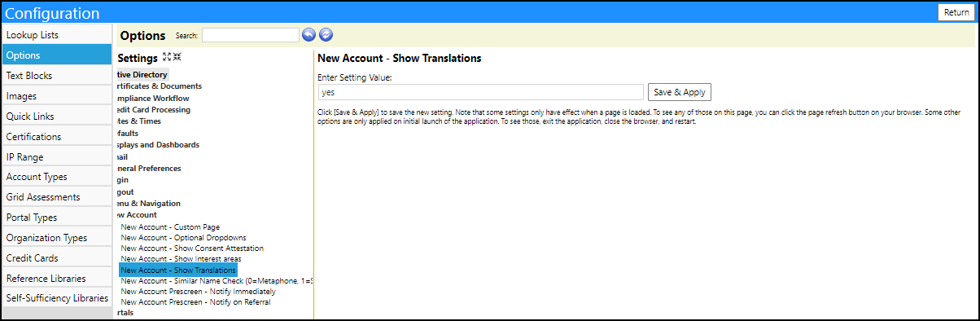Expand the Login settings group

tap(123, 180)
